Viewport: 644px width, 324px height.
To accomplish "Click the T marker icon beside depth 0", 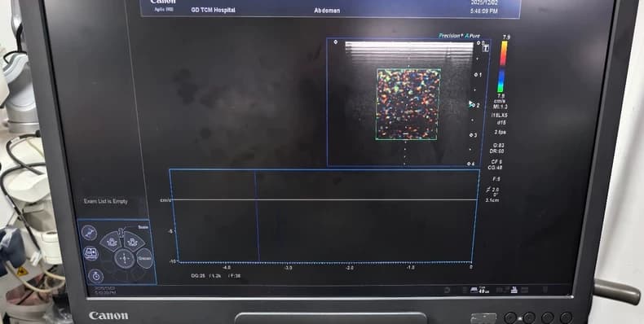I will (486, 48).
